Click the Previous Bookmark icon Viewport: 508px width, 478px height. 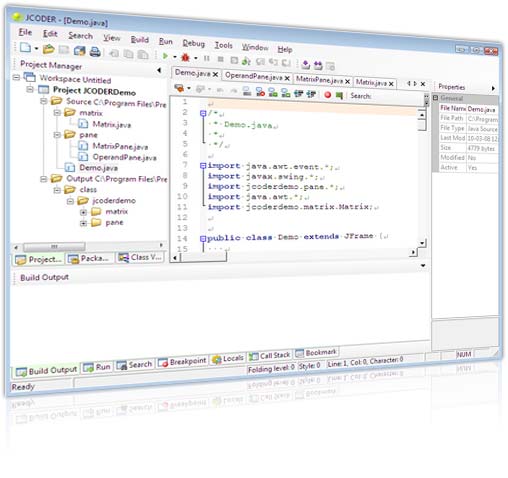coord(286,93)
